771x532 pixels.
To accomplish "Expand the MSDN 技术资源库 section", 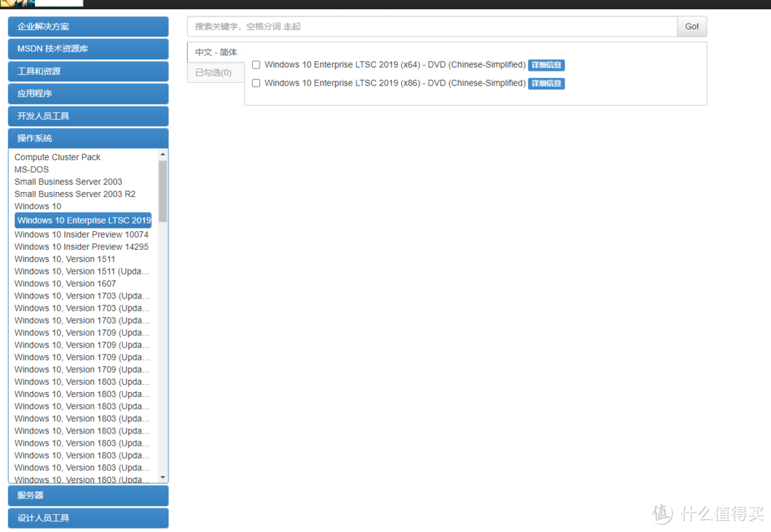I will point(88,49).
